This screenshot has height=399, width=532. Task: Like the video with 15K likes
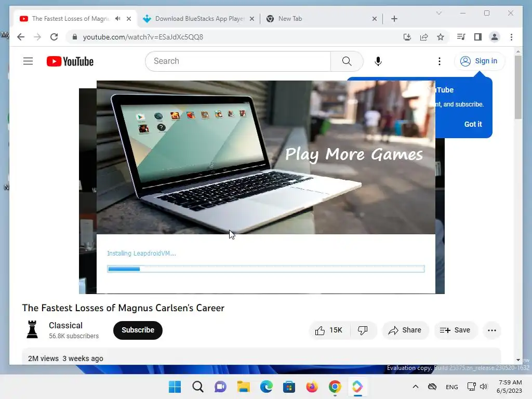tap(329, 330)
